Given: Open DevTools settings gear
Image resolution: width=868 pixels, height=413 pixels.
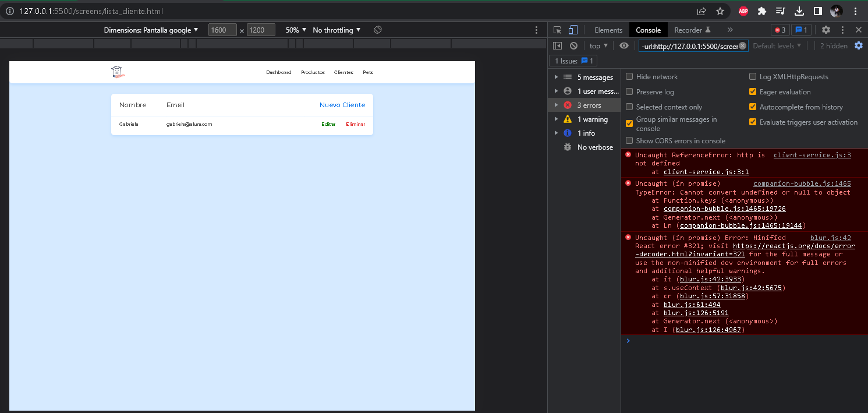Looking at the screenshot, I should click(826, 30).
